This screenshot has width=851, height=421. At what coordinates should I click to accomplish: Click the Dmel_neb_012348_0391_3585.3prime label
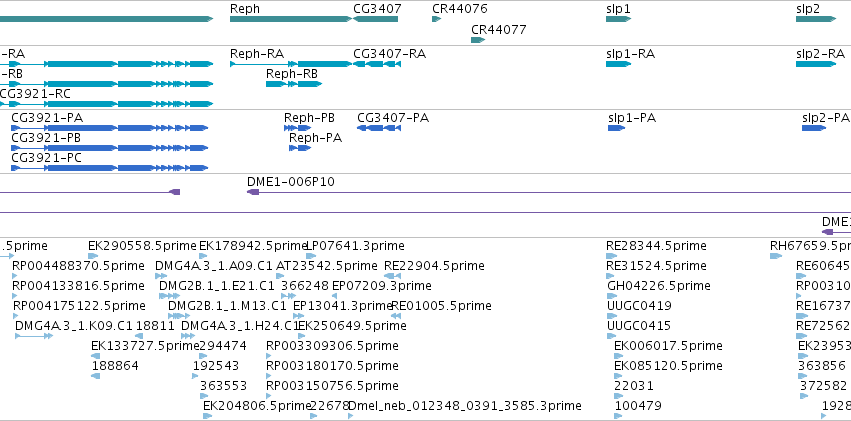[465, 407]
